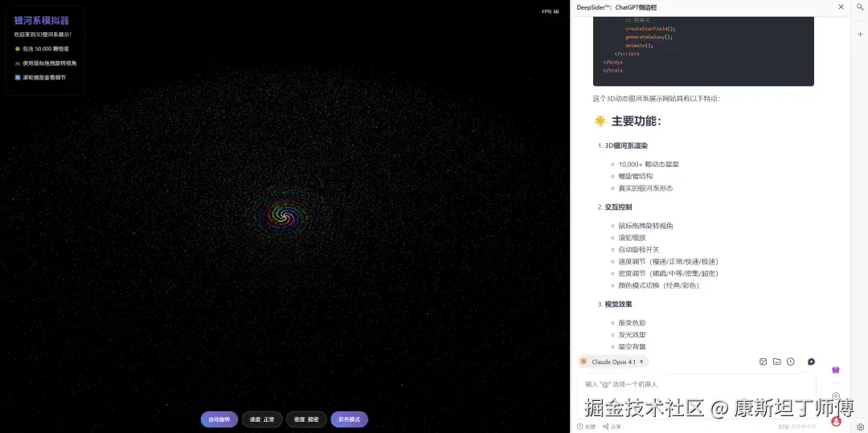This screenshot has height=433, width=868.
Task: Click the 反馈 feedback link
Action: pyautogui.click(x=586, y=427)
